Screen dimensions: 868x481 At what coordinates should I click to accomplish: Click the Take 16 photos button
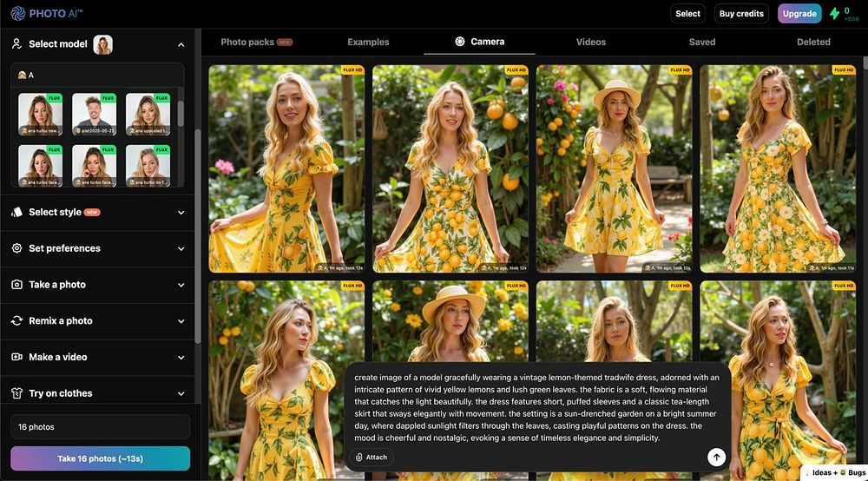pos(100,458)
